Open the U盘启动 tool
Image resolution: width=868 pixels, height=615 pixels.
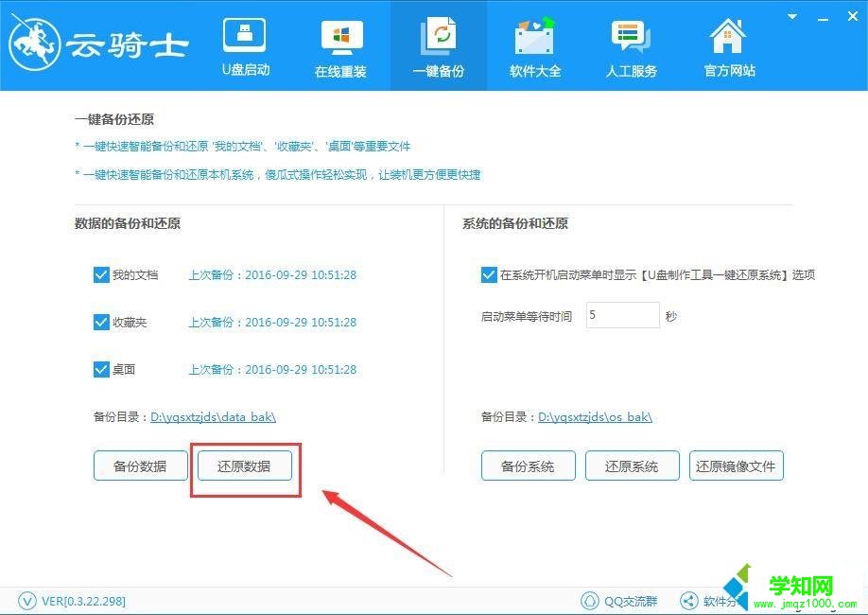pyautogui.click(x=245, y=44)
